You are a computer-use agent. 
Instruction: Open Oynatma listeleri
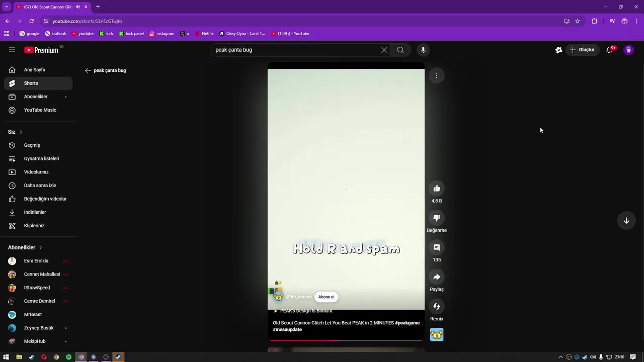38,158
